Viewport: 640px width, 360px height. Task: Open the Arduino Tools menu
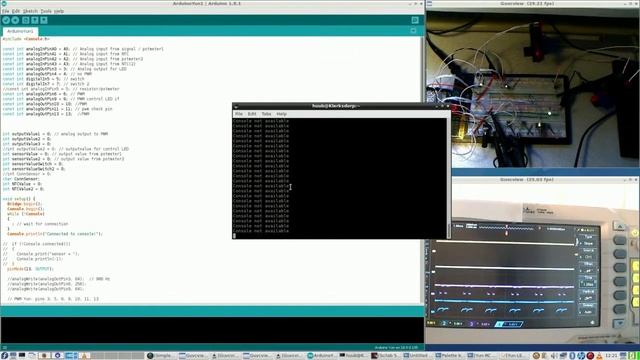(x=46, y=11)
